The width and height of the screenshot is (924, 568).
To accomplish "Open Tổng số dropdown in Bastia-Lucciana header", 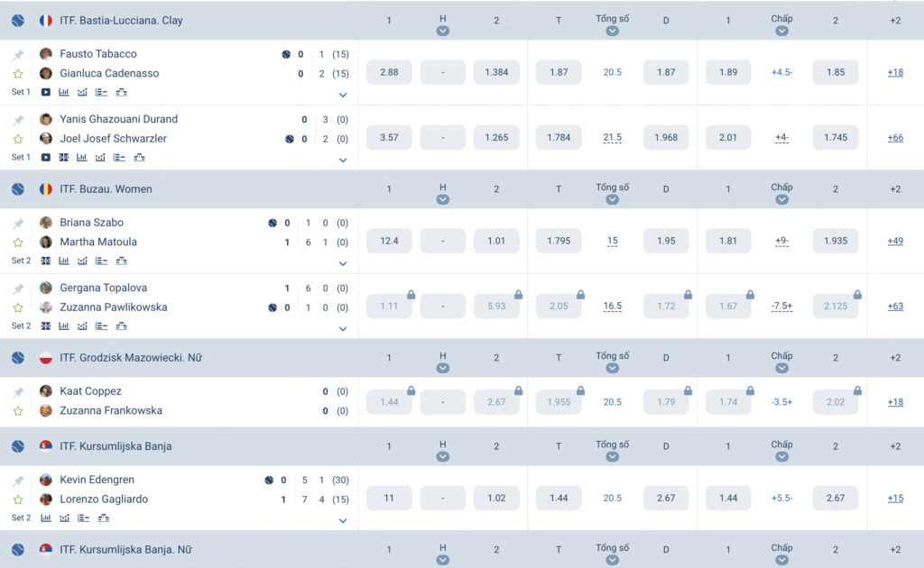I will coord(613,32).
